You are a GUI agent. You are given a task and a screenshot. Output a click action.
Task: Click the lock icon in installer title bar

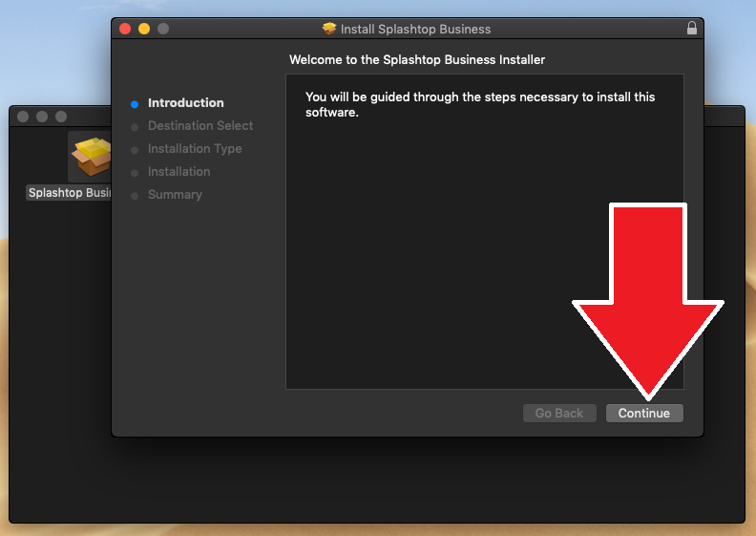pyautogui.click(x=692, y=29)
